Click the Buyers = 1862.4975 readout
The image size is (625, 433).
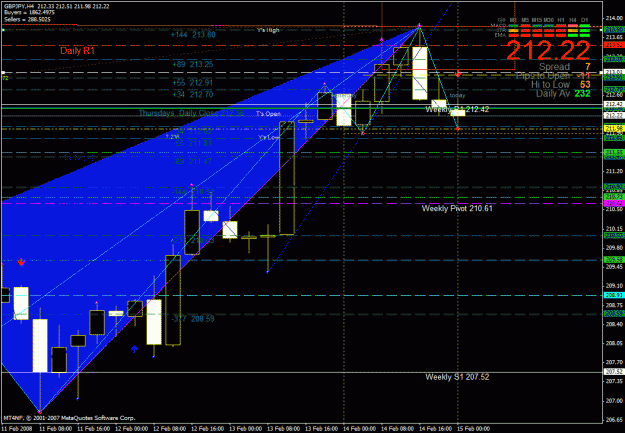29,13
